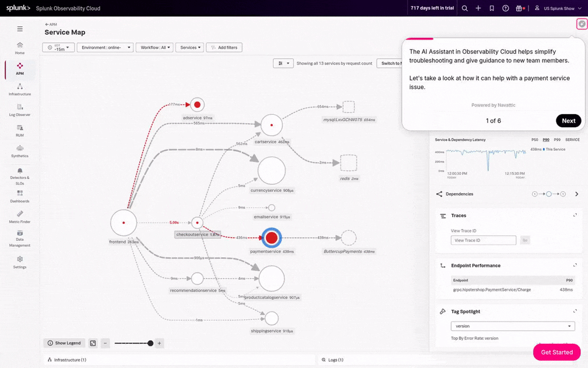Open Settings in the sidebar

coord(20,262)
